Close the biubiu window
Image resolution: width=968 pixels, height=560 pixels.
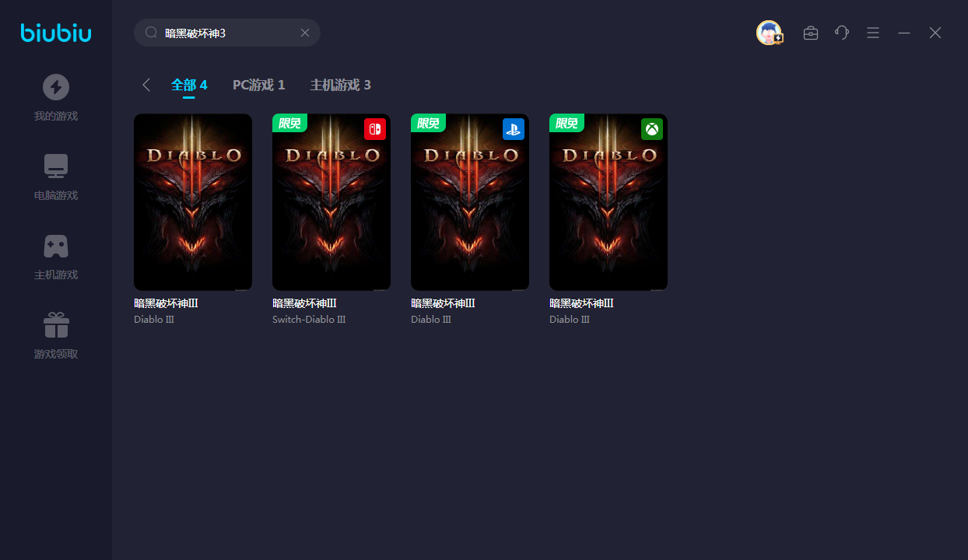click(x=935, y=33)
